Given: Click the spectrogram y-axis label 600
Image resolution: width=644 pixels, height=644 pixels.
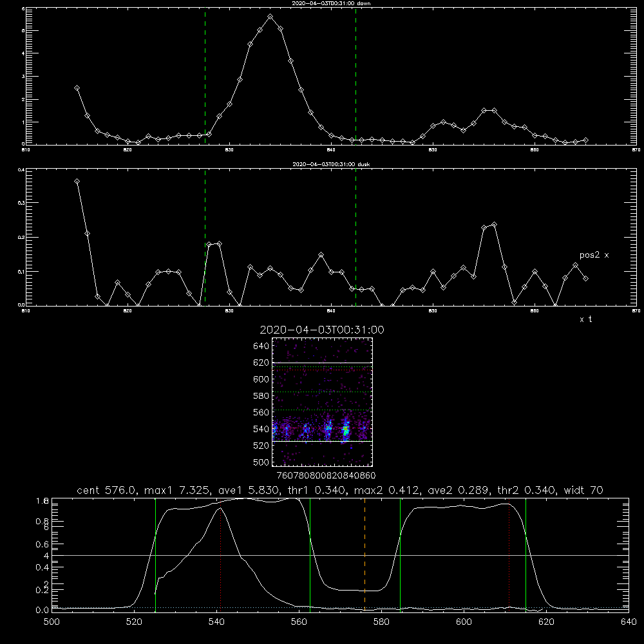Looking at the screenshot, I should point(261,379).
